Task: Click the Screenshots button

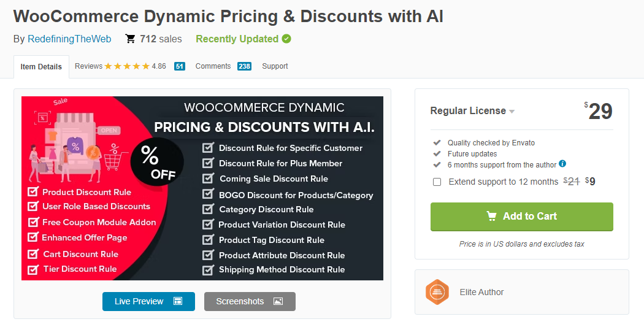Action: point(250,301)
